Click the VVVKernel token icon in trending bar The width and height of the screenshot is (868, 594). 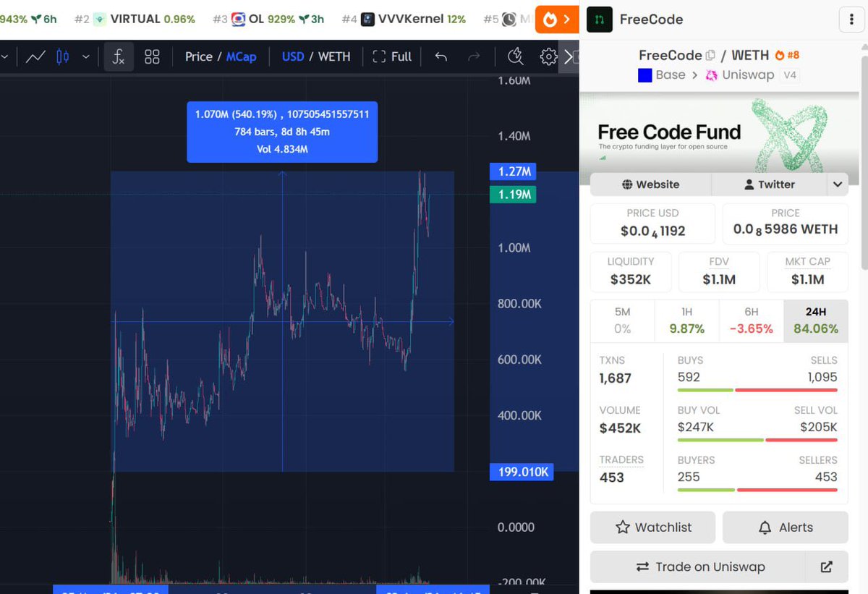pyautogui.click(x=367, y=20)
